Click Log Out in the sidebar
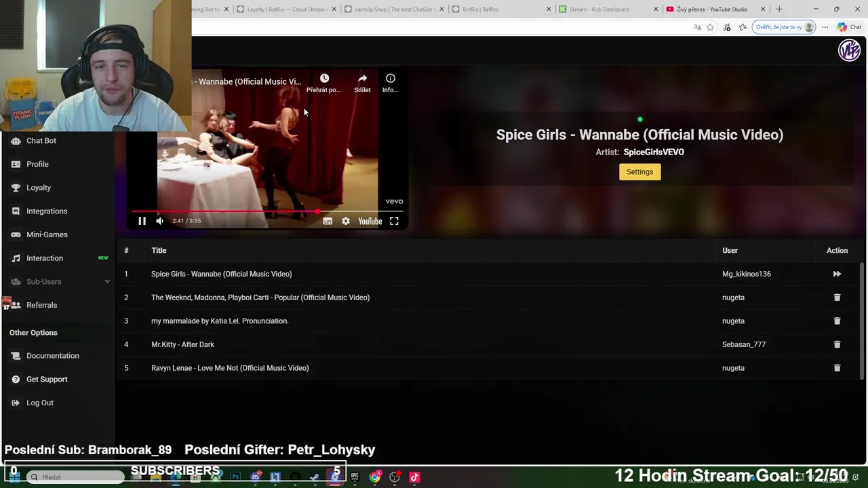The width and height of the screenshot is (868, 488). 40,403
